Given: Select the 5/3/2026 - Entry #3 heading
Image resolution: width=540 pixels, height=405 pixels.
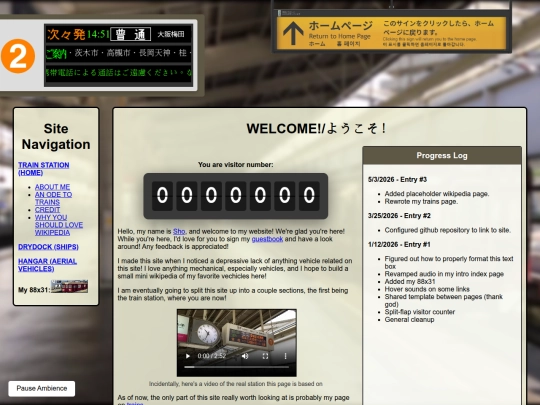Looking at the screenshot, I should coord(397,179).
